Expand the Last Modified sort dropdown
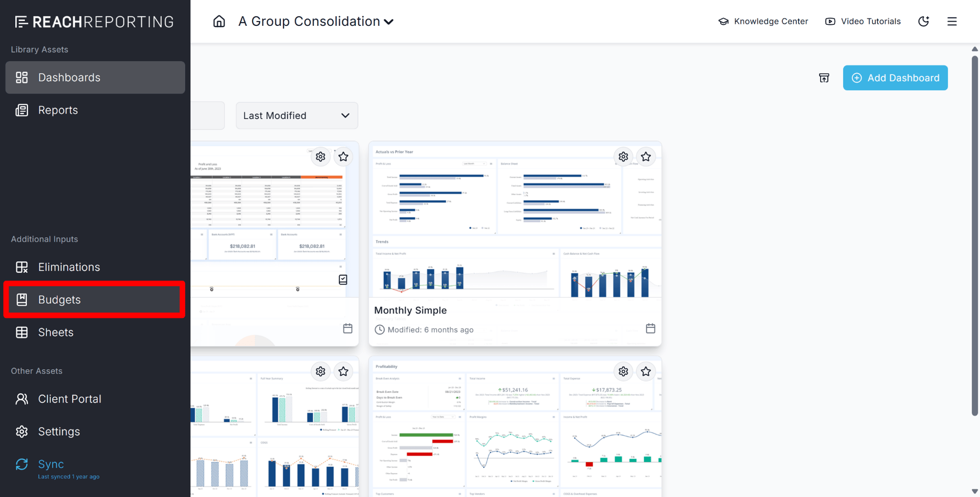Screen dimensions: 980x497 (x=297, y=115)
